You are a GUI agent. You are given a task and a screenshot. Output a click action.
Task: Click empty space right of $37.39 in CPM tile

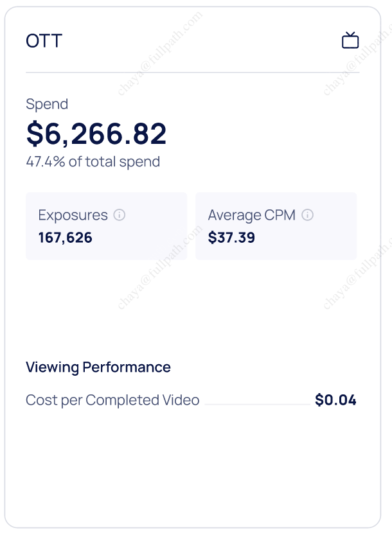(x=308, y=239)
